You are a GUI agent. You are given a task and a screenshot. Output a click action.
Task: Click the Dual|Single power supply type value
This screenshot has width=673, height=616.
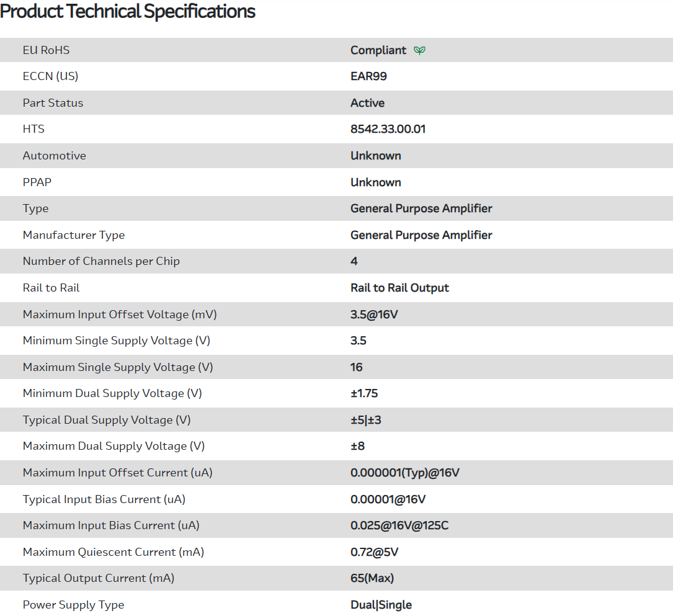pos(381,605)
